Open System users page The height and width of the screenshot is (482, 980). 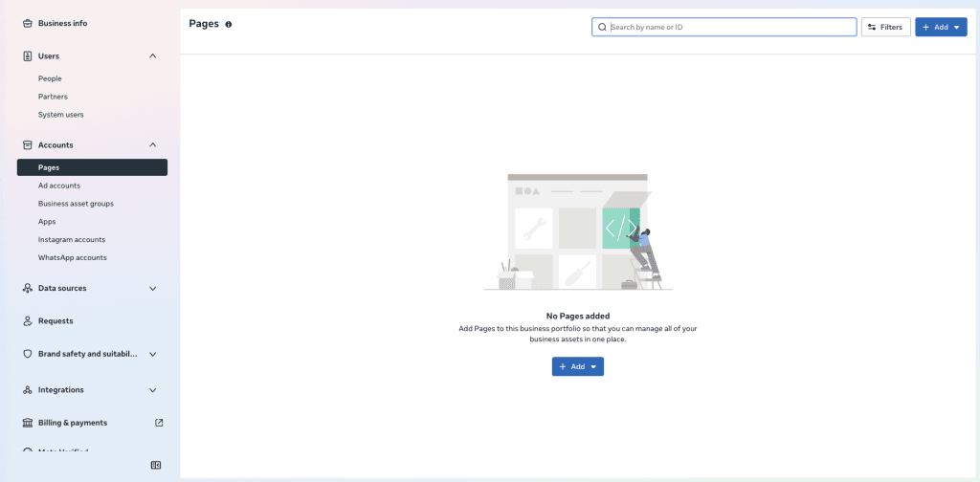coord(60,115)
